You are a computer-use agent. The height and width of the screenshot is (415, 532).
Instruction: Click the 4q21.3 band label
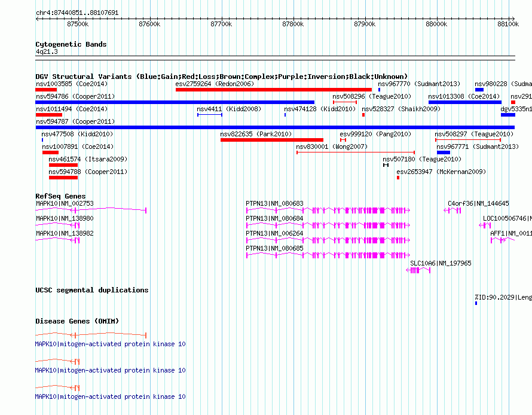(x=47, y=52)
